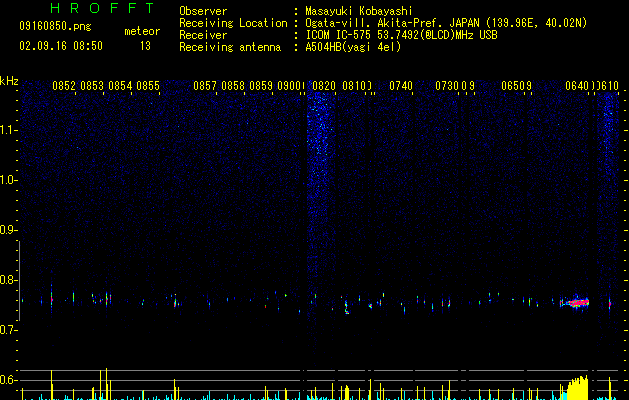Viewport: 629px width, 400px height.
Task: Select the 0820 time marker
Action: click(324, 86)
